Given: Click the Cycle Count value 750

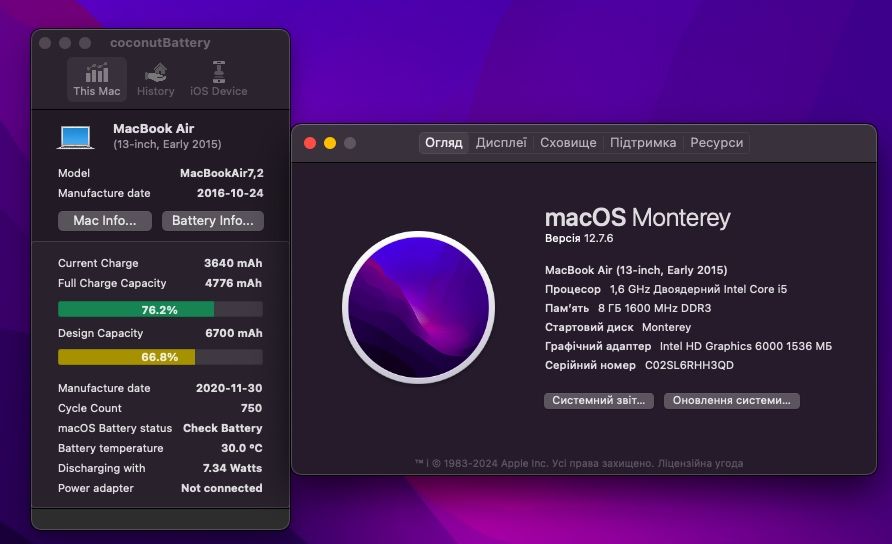Looking at the screenshot, I should (251, 408).
